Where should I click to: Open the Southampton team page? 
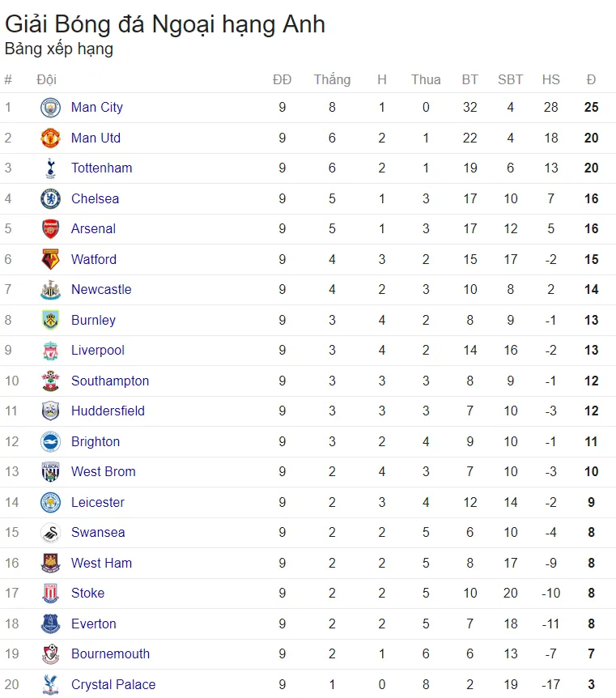point(110,381)
